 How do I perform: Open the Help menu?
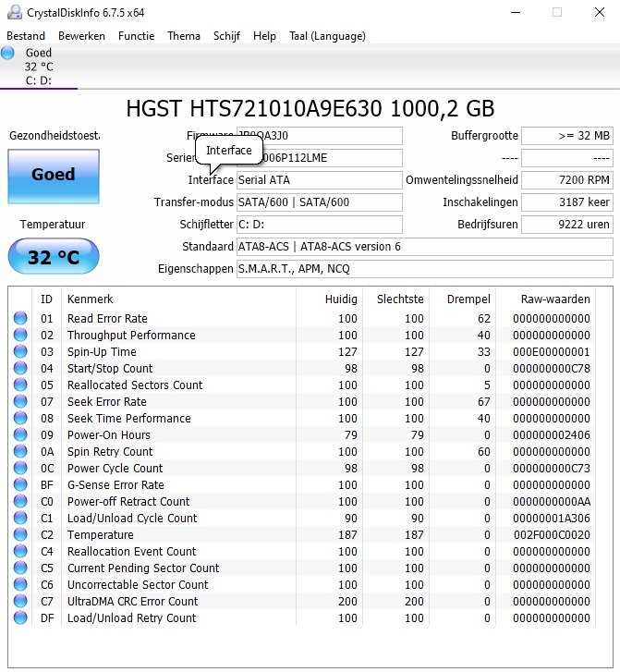[x=264, y=36]
